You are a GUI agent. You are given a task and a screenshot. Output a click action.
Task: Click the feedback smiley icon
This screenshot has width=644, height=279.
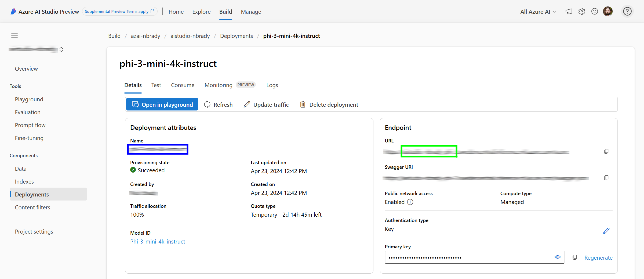point(595,12)
